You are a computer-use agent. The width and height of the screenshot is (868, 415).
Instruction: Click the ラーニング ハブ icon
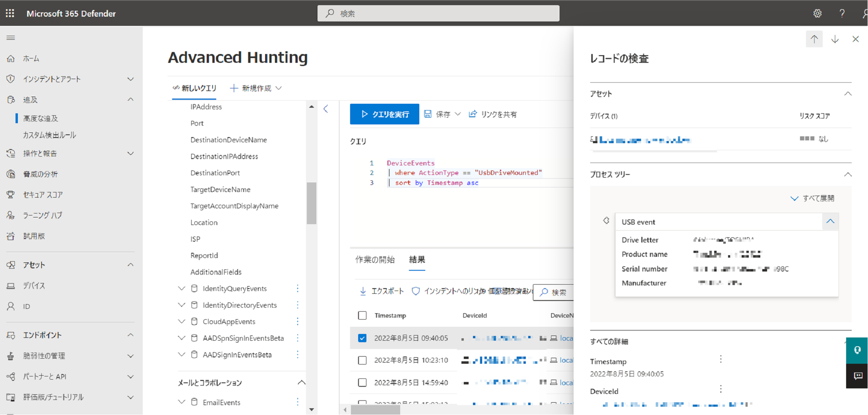(11, 215)
